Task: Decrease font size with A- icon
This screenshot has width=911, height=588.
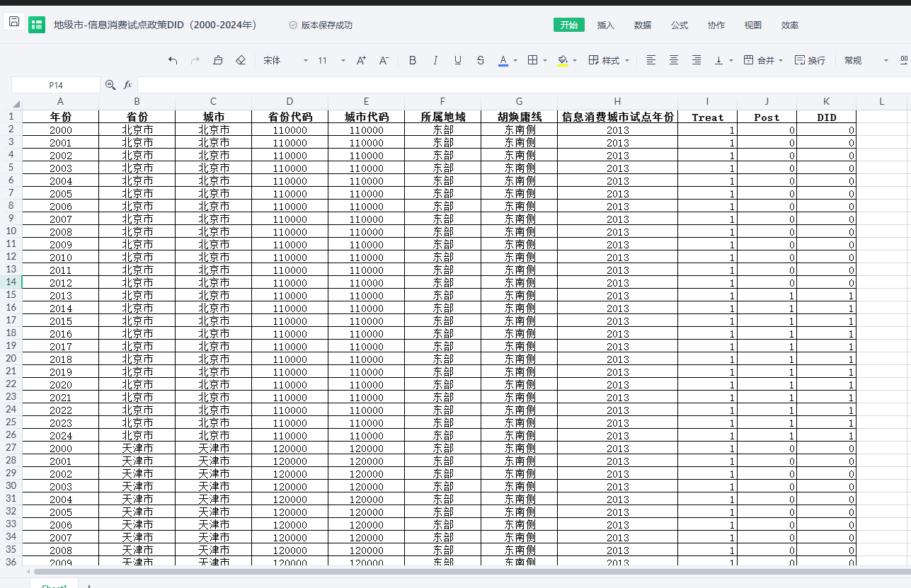Action: tap(384, 61)
